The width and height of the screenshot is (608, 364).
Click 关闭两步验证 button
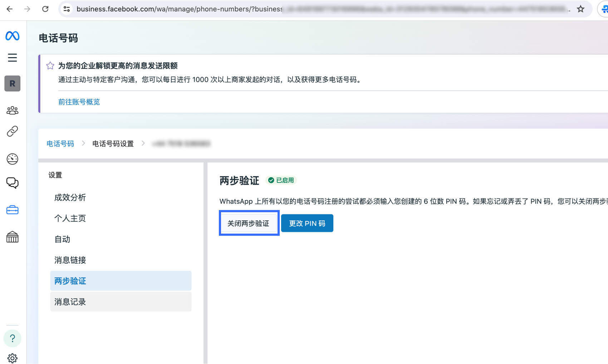[x=249, y=223]
